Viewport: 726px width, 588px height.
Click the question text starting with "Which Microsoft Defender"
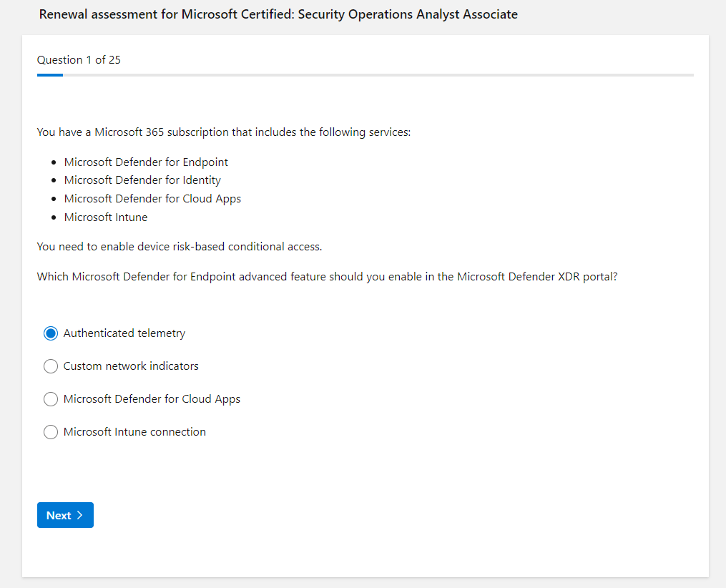[x=327, y=277]
